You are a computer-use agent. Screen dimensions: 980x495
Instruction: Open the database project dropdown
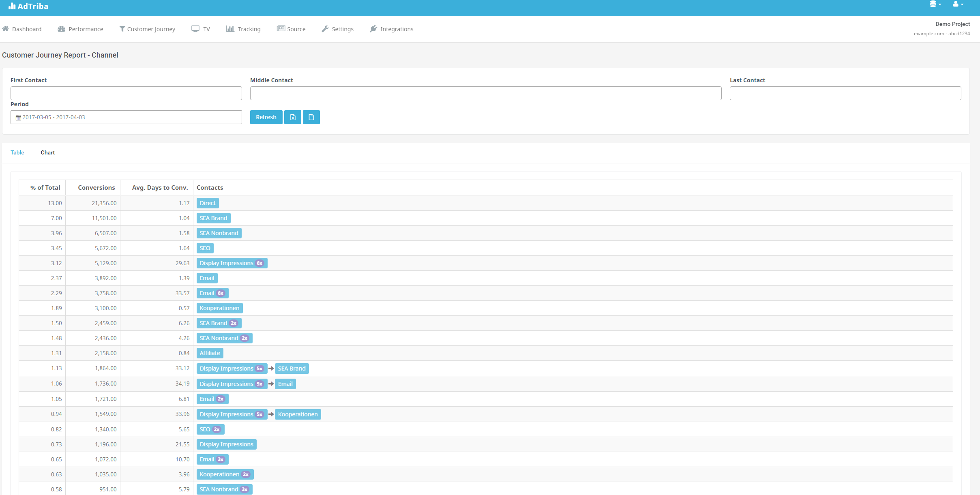pos(935,4)
